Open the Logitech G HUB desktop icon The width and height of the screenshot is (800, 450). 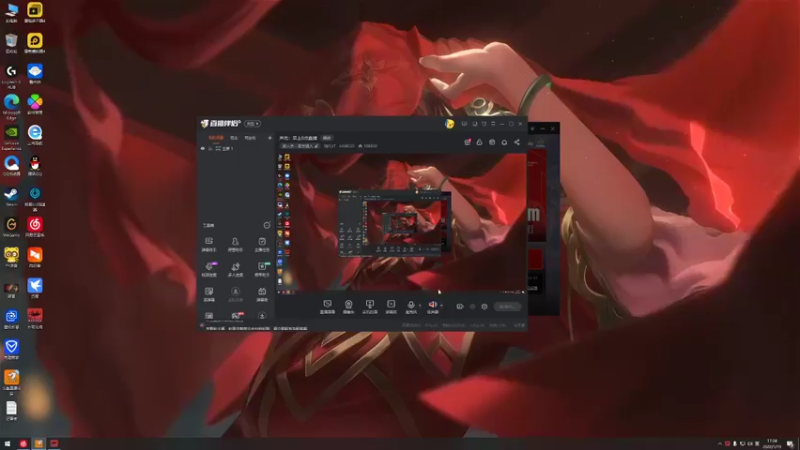coord(11,76)
